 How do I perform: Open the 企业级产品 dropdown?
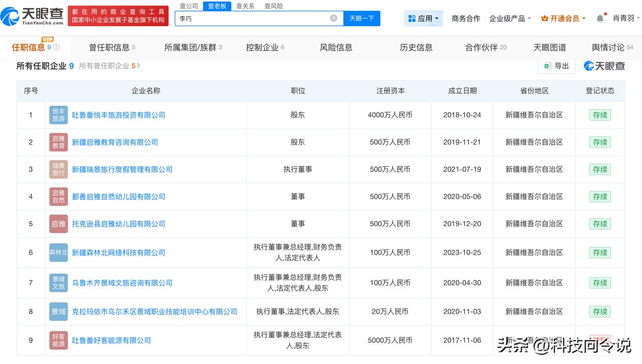[510, 19]
